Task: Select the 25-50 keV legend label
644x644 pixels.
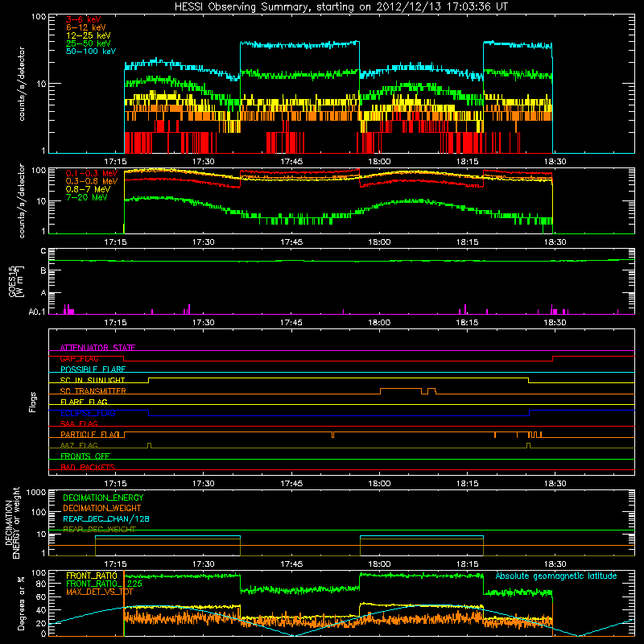Action: 89,43
